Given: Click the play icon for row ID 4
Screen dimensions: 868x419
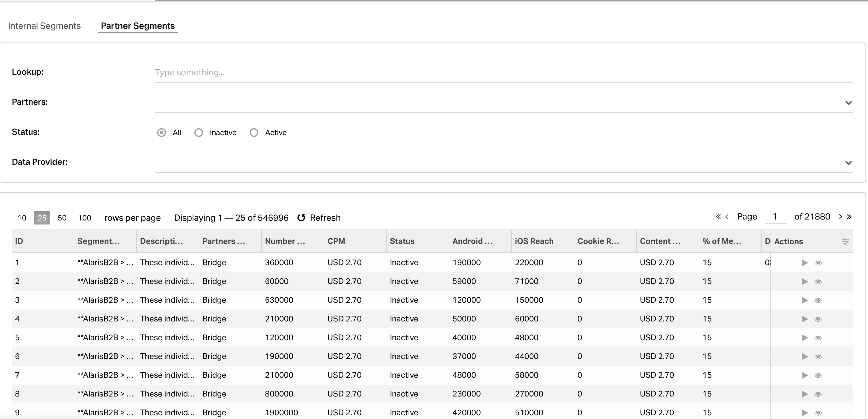Looking at the screenshot, I should coord(805,319).
